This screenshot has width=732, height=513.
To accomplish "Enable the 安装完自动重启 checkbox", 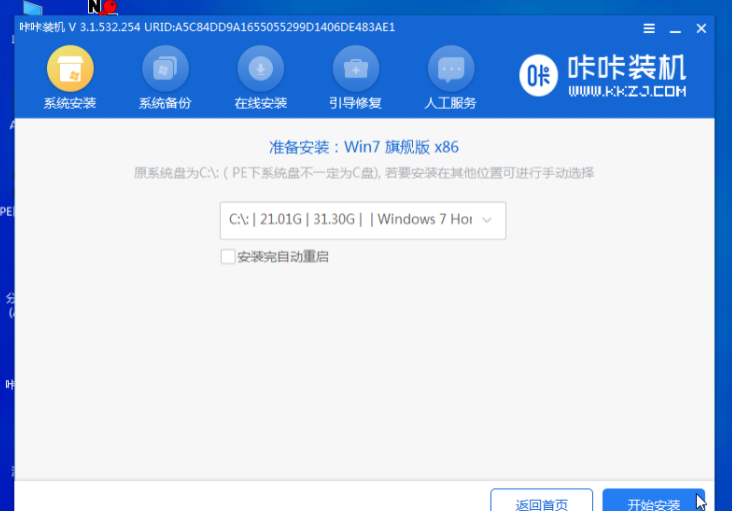I will pos(228,256).
